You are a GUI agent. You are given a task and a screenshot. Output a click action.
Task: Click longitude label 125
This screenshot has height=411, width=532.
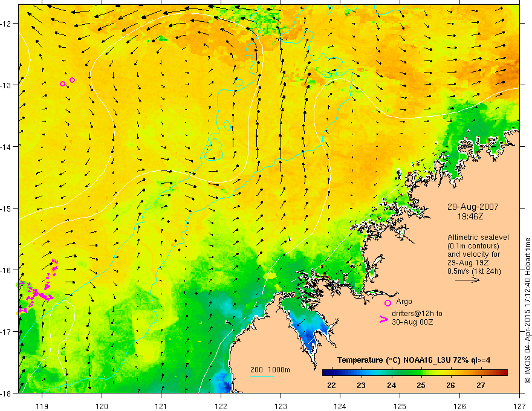(400, 406)
